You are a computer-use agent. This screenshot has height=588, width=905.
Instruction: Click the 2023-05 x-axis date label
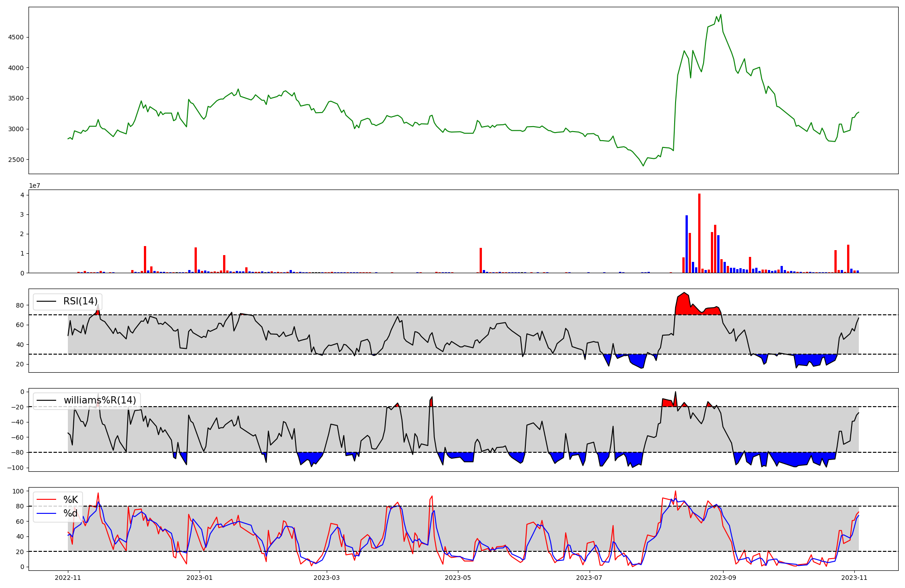point(458,578)
